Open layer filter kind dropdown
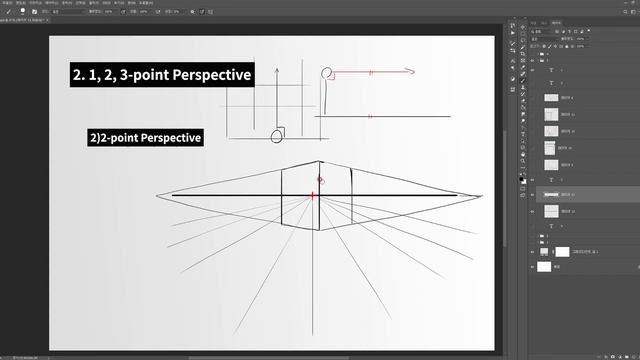The width and height of the screenshot is (640, 360). point(542,31)
